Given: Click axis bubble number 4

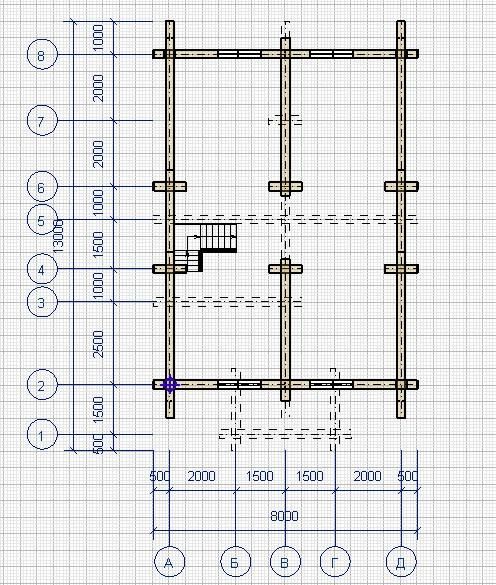Looking at the screenshot, I should (x=42, y=269).
